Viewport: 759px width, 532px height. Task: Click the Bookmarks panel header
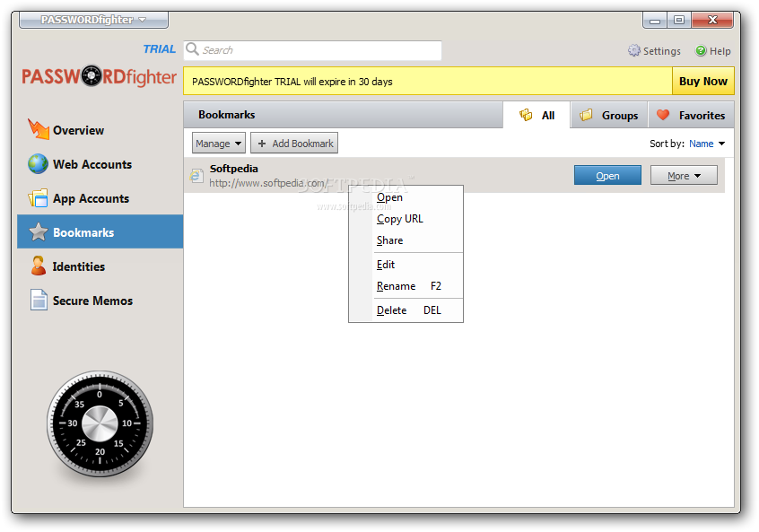tap(344, 115)
